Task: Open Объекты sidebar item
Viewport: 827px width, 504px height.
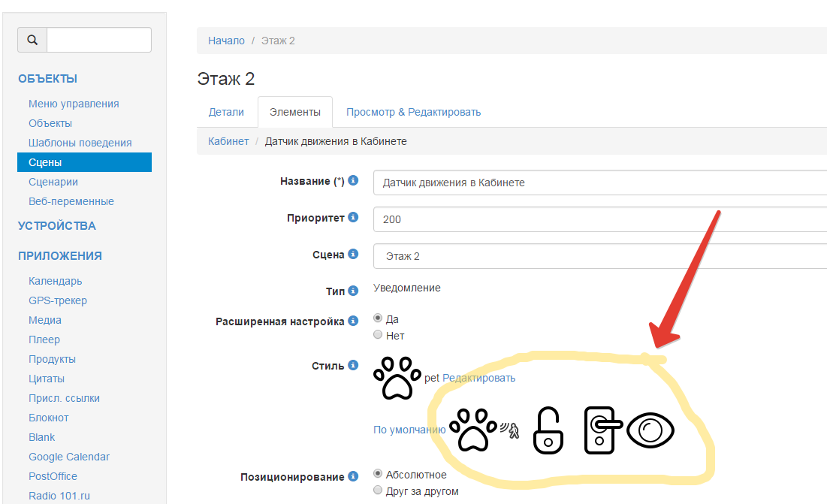Action: (50, 123)
